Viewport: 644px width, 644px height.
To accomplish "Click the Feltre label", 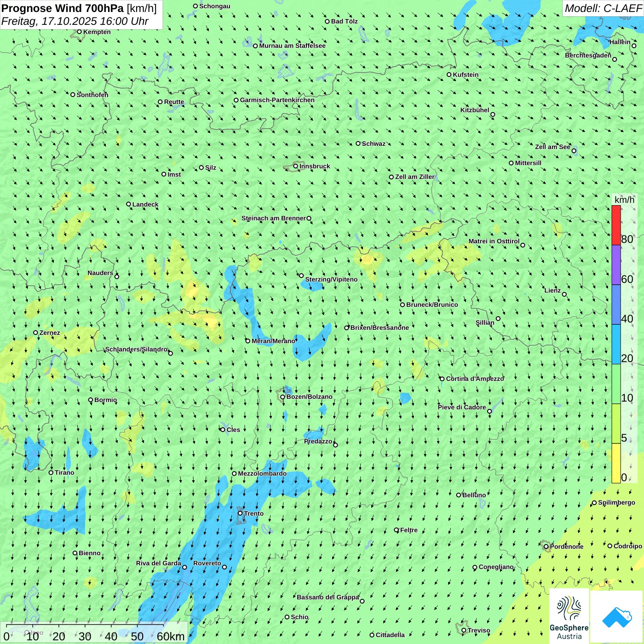I will point(409,530).
